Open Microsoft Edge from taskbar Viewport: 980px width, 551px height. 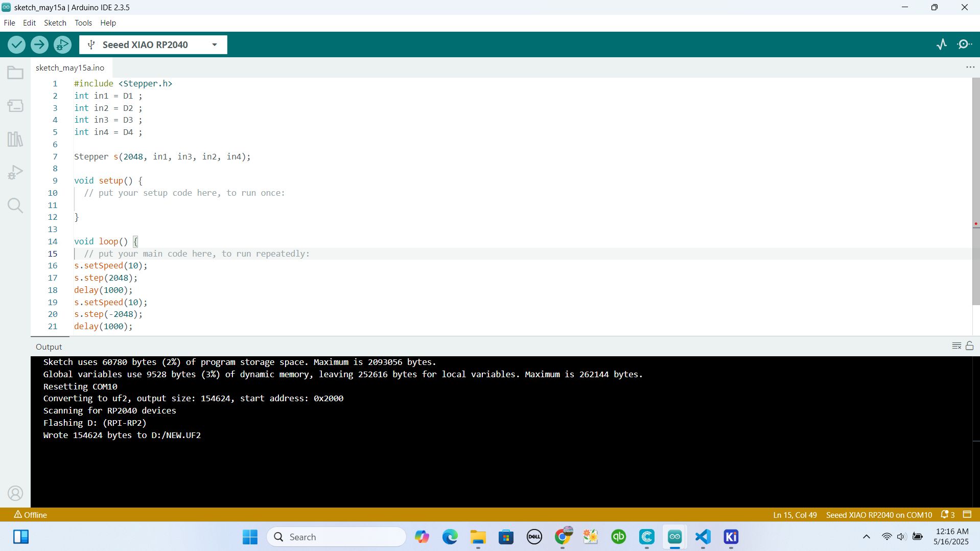tap(450, 537)
